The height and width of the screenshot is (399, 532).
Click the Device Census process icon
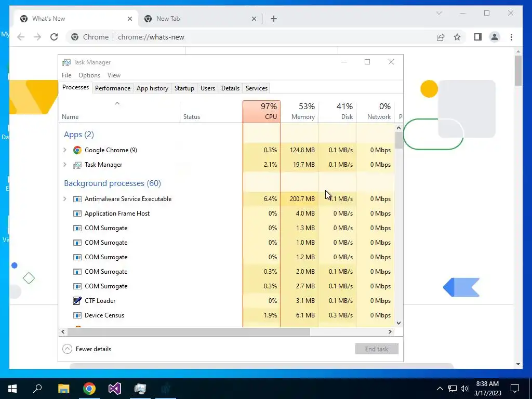[77, 315]
